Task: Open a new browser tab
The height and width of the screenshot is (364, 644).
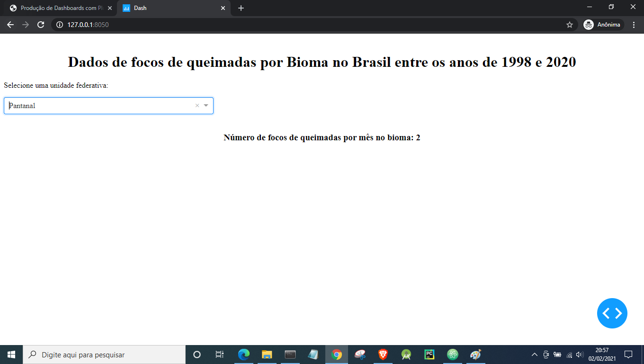Action: coord(241,8)
